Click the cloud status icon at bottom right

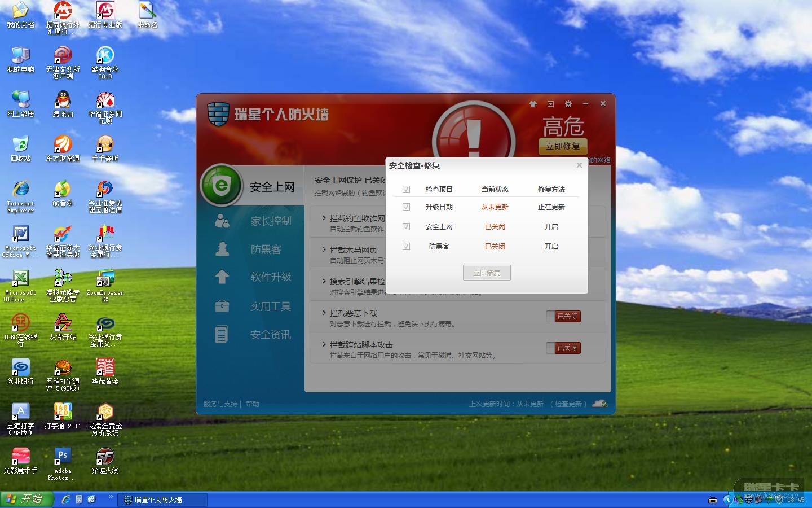pos(600,404)
